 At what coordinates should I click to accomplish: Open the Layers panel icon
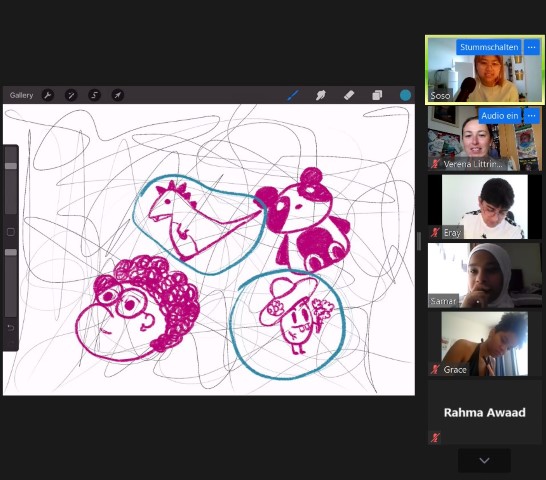click(x=377, y=95)
